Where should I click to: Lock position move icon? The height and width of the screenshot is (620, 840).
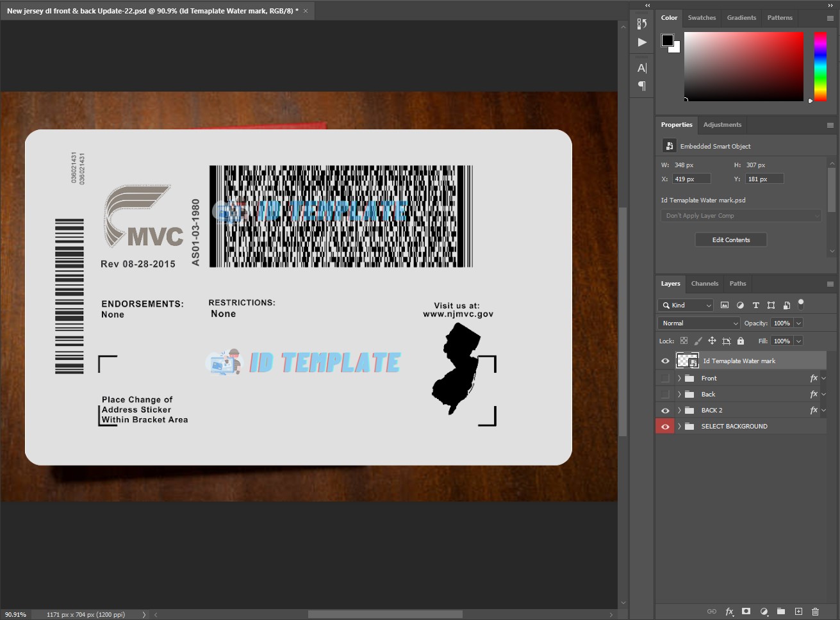712,341
